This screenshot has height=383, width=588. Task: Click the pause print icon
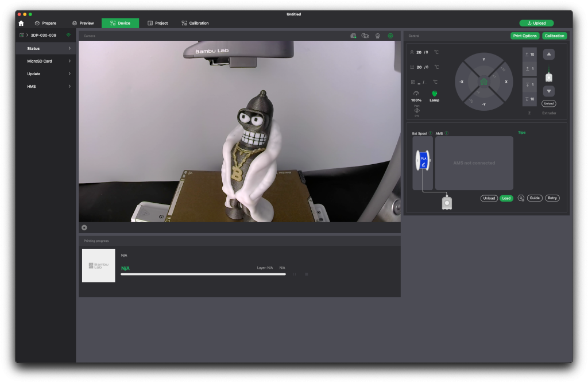coord(295,274)
